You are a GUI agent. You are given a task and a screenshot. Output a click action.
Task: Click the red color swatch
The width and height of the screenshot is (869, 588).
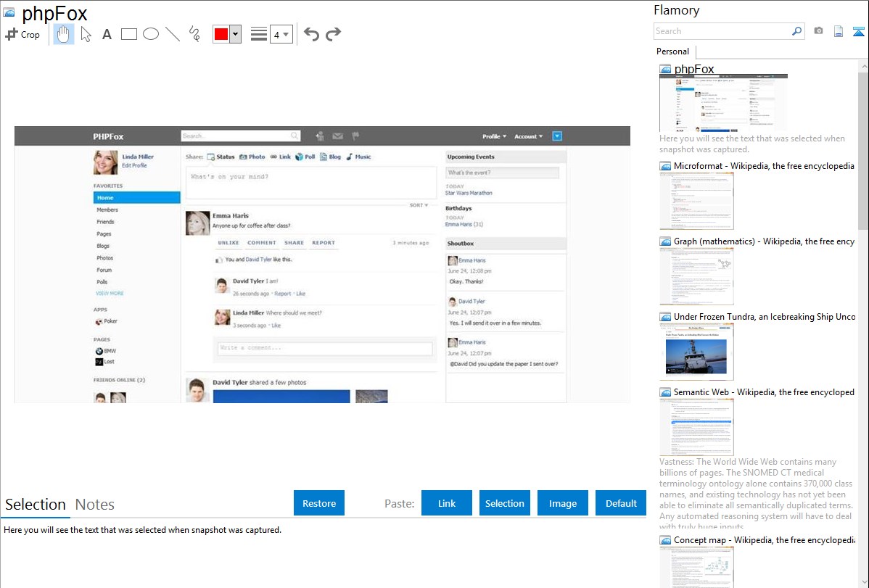pos(221,34)
